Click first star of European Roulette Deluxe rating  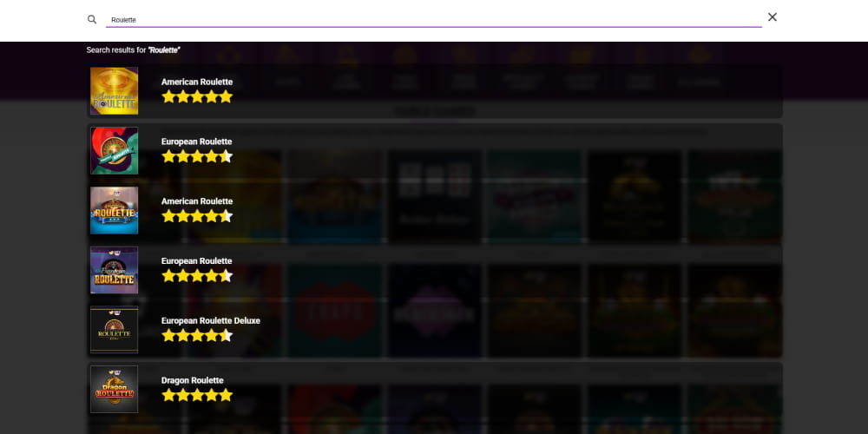(x=169, y=335)
